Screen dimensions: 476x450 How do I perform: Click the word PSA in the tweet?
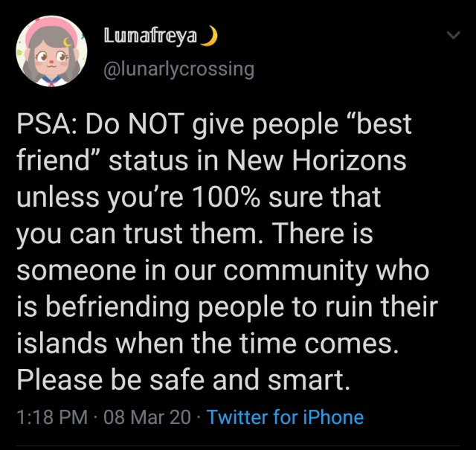tap(45, 126)
